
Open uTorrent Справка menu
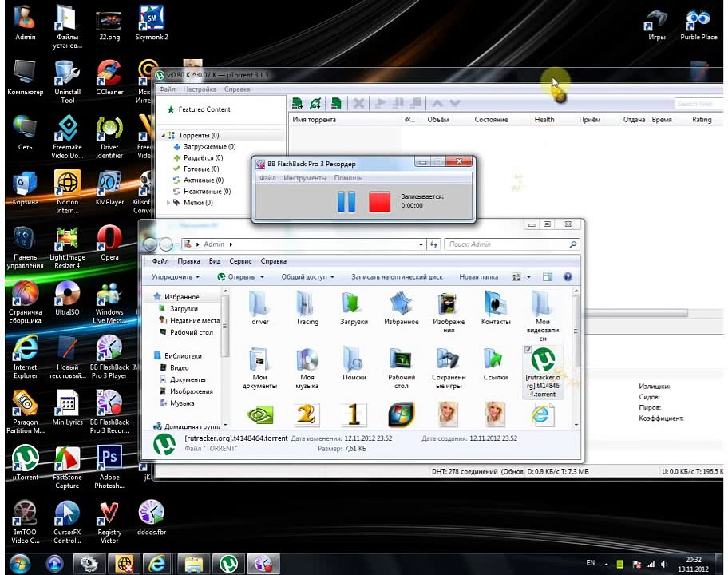[x=237, y=89]
